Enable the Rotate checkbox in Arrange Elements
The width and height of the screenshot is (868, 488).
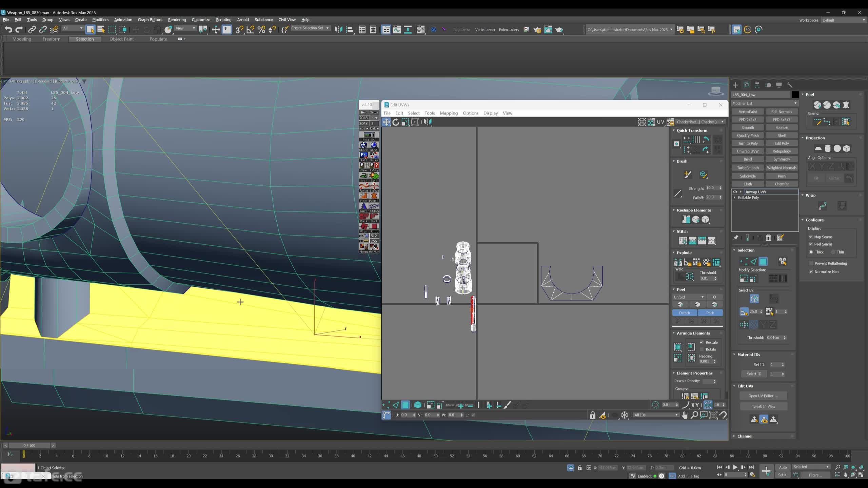pyautogui.click(x=702, y=349)
